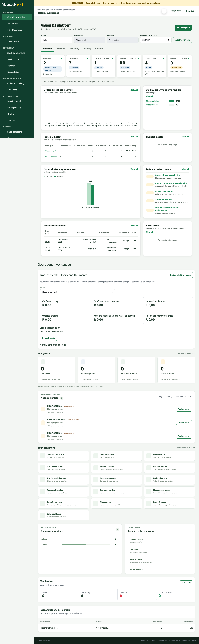Click the Business date input field
The width and height of the screenshot is (199, 644).
[x=156, y=40]
